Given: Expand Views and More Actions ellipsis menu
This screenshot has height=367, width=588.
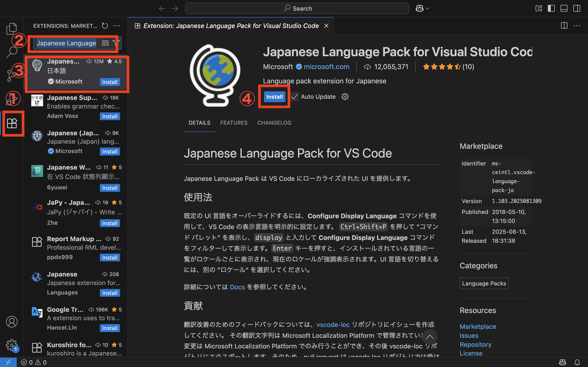Looking at the screenshot, I should [x=117, y=26].
